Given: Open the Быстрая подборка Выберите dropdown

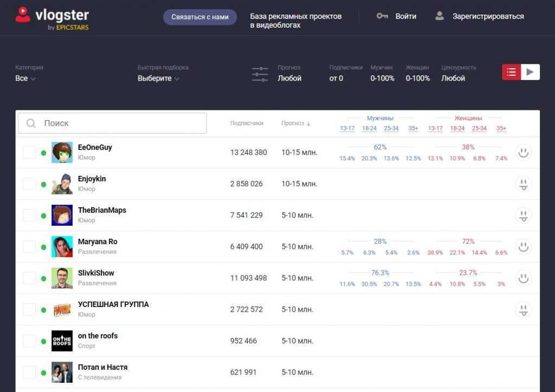Looking at the screenshot, I should coord(158,79).
